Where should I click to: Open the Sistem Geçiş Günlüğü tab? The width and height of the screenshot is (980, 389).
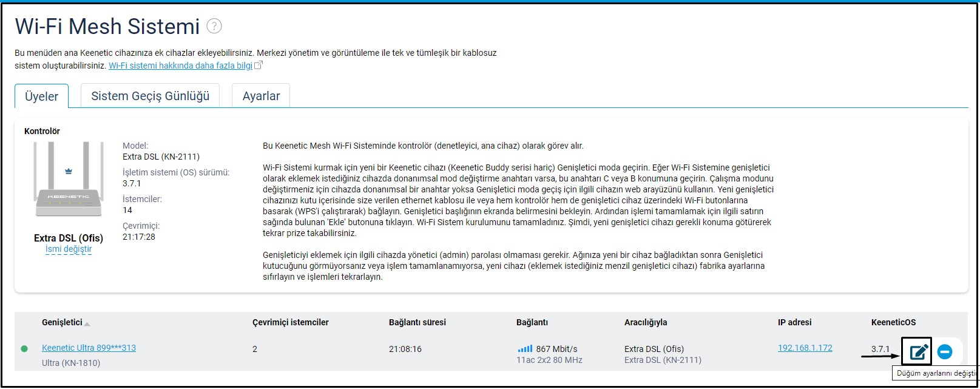click(x=150, y=96)
